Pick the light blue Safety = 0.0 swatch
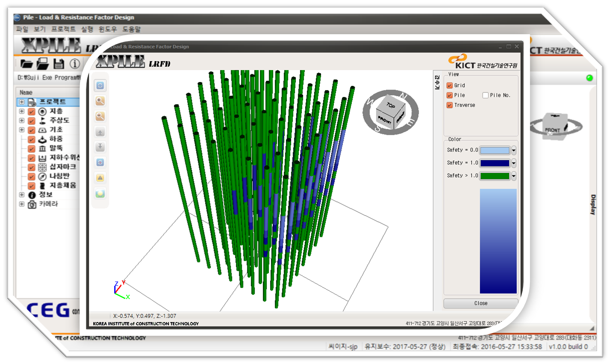The height and width of the screenshot is (364, 610). [495, 151]
